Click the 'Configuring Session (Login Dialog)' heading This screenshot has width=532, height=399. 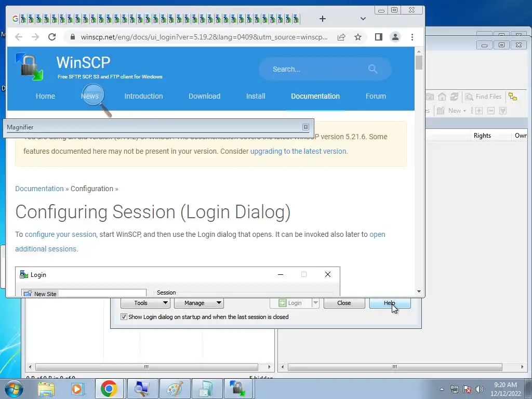click(x=153, y=212)
